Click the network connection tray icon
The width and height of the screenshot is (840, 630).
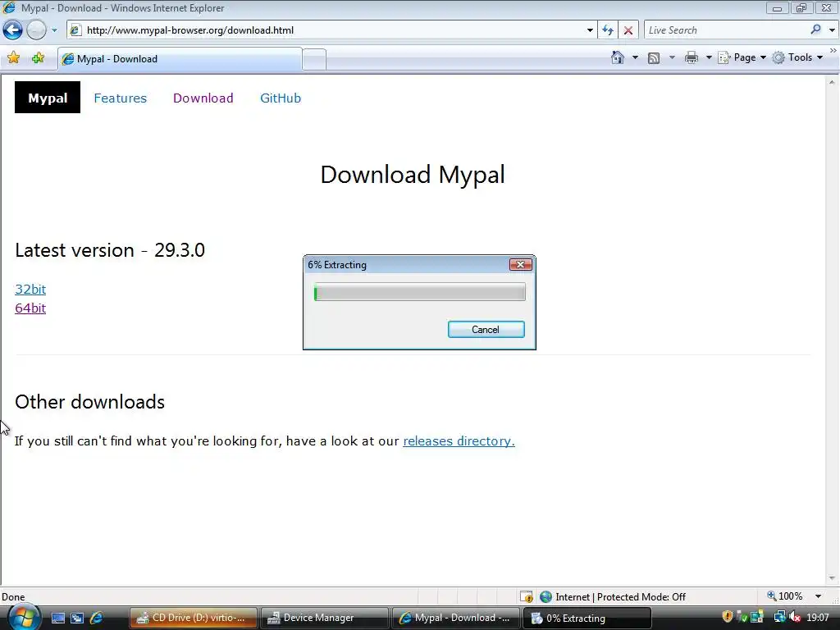pos(779,617)
